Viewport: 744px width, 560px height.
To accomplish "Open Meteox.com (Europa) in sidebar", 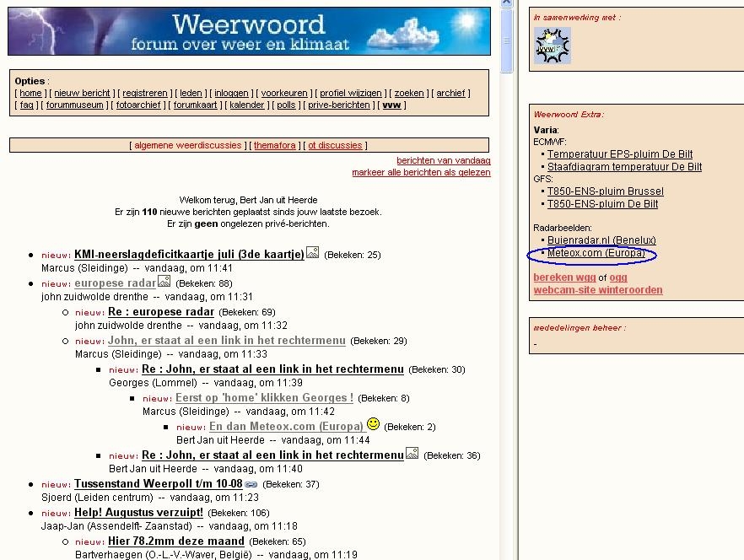I will coord(596,253).
